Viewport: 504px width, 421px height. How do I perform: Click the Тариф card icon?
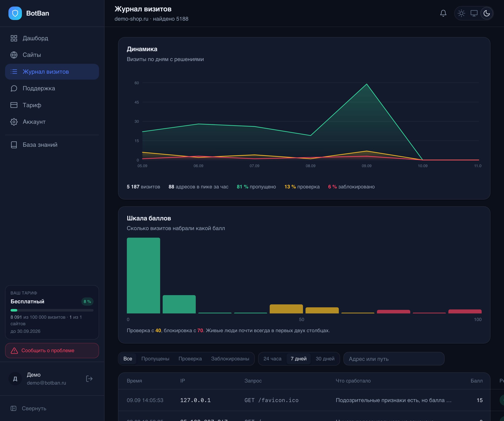pos(14,105)
